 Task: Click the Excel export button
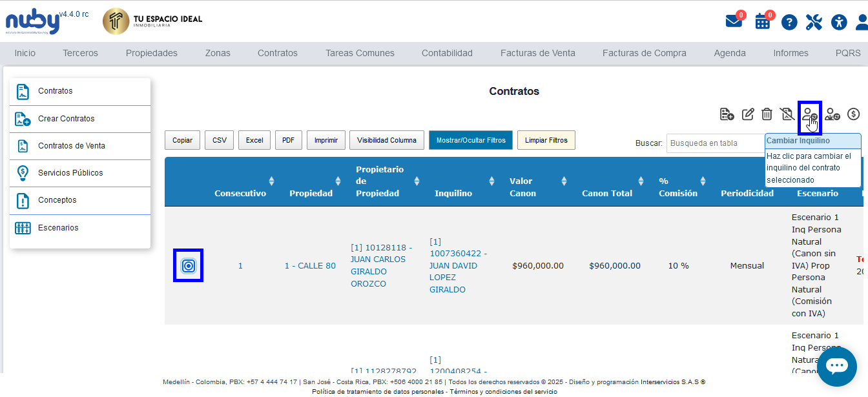(x=254, y=140)
